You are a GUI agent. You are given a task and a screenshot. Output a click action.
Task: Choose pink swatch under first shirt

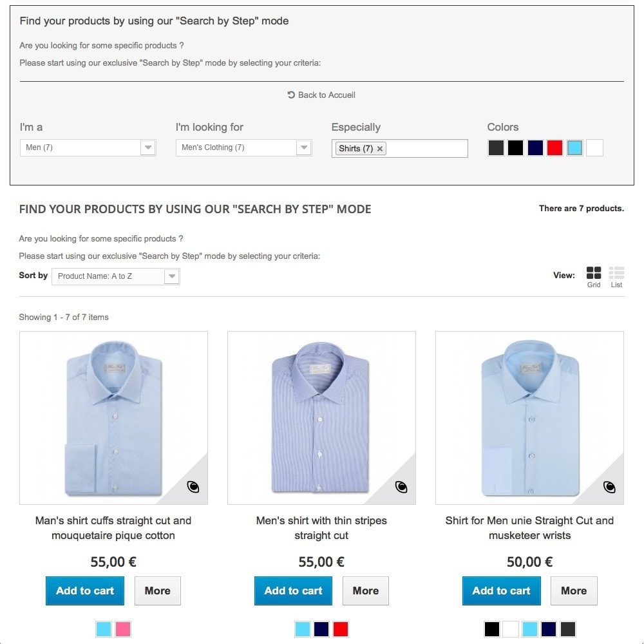[123, 629]
